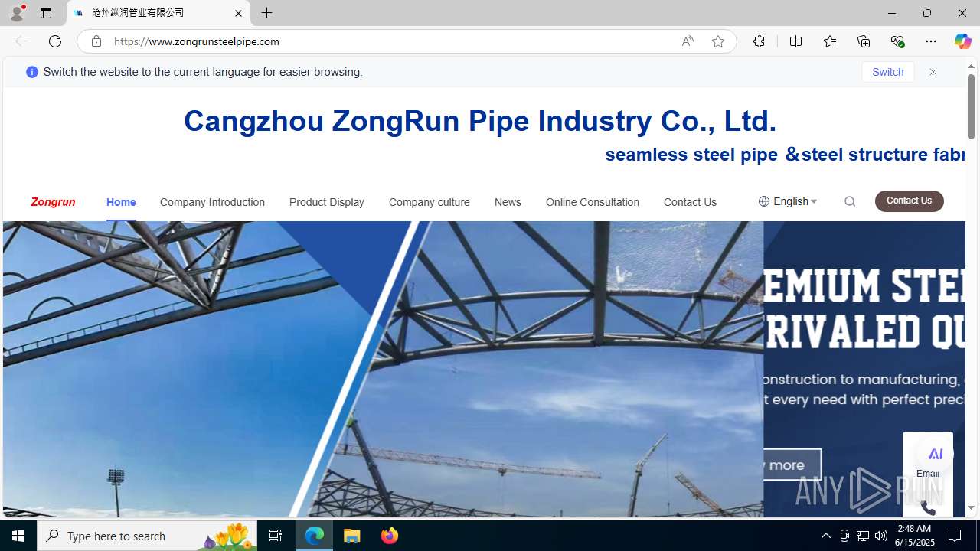This screenshot has height=551, width=980.
Task: Open the Favorites list
Action: (x=830, y=41)
